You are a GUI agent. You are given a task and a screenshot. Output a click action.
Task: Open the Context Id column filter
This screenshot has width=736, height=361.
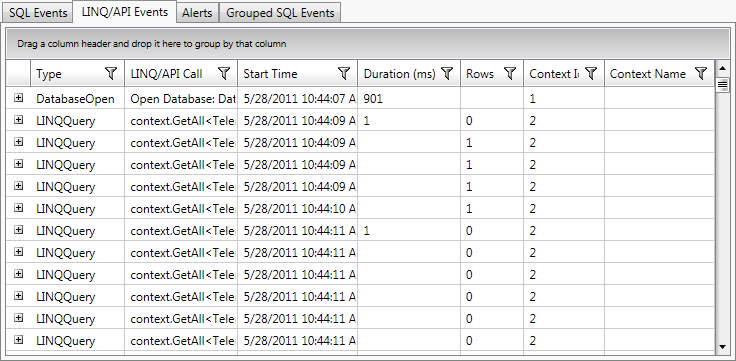pyautogui.click(x=591, y=73)
